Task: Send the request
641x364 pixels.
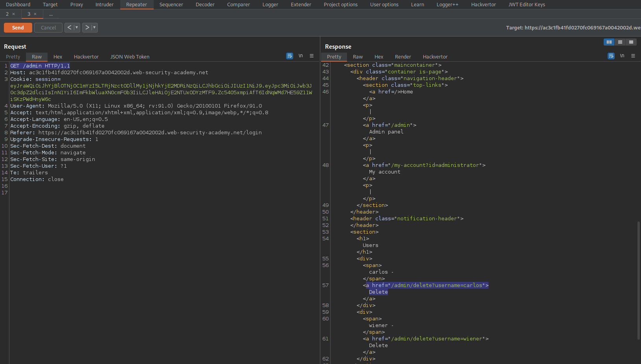Action: (18, 27)
